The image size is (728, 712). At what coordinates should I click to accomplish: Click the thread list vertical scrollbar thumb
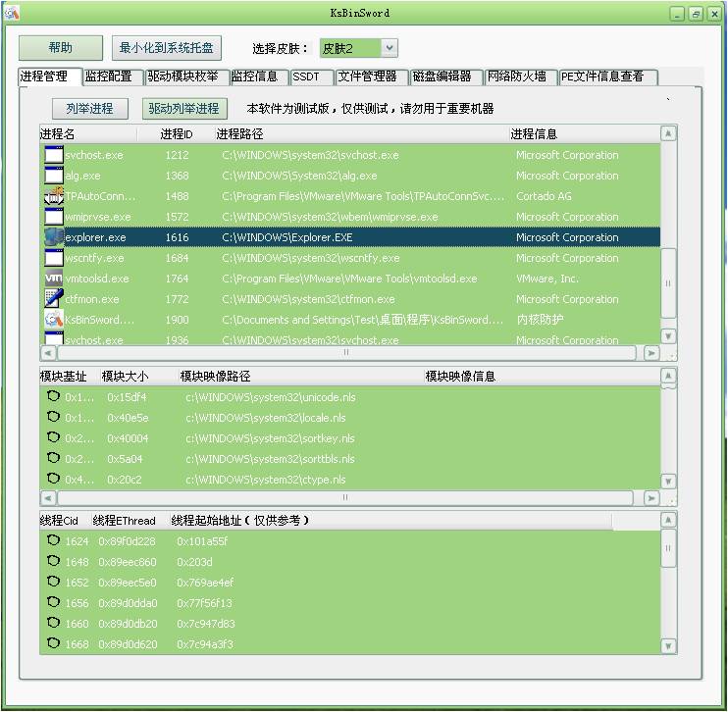point(668,548)
